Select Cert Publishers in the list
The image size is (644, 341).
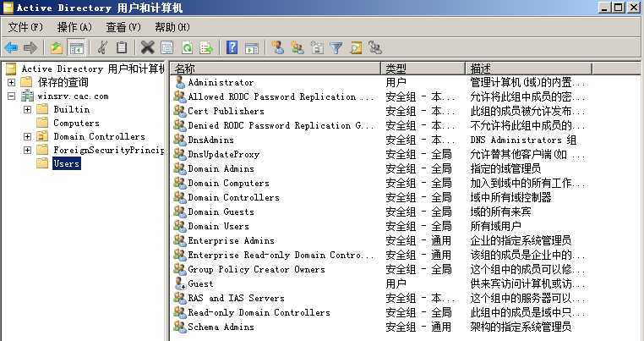(x=226, y=111)
